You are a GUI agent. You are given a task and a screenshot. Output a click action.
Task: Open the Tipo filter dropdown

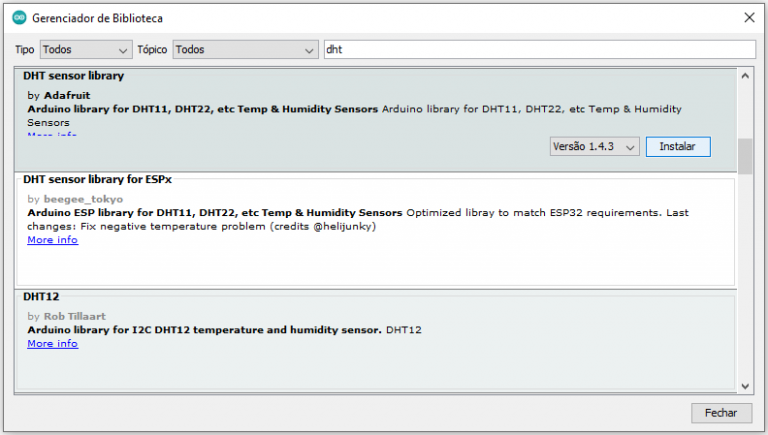coord(87,49)
